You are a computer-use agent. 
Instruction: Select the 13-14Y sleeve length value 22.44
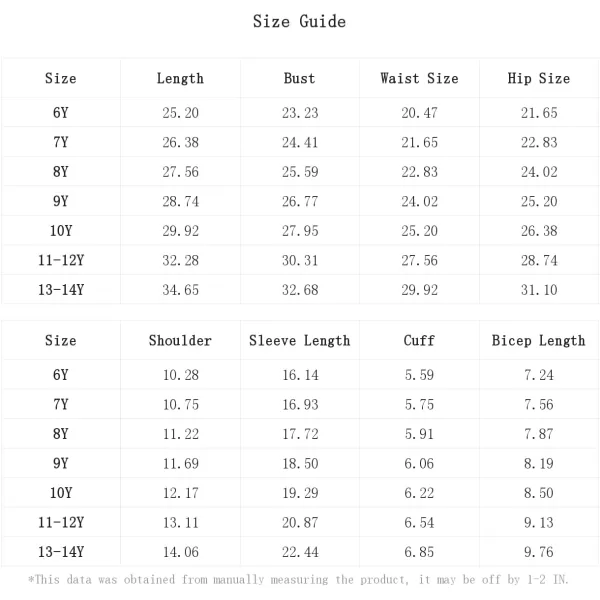pyautogui.click(x=299, y=552)
